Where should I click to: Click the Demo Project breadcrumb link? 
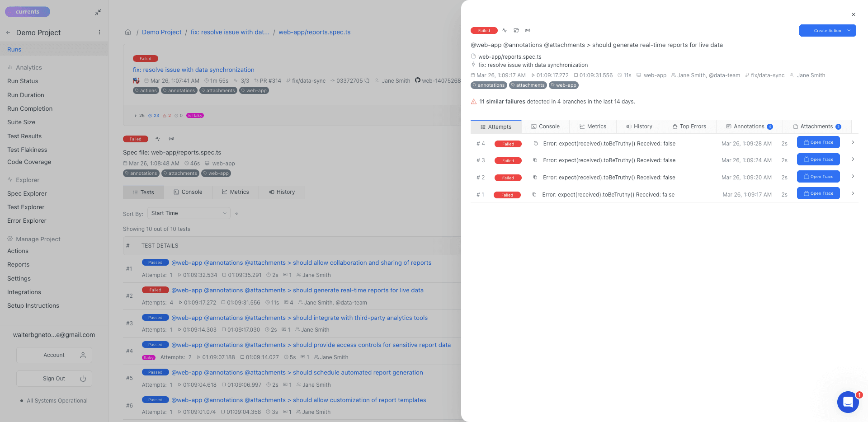point(161,32)
